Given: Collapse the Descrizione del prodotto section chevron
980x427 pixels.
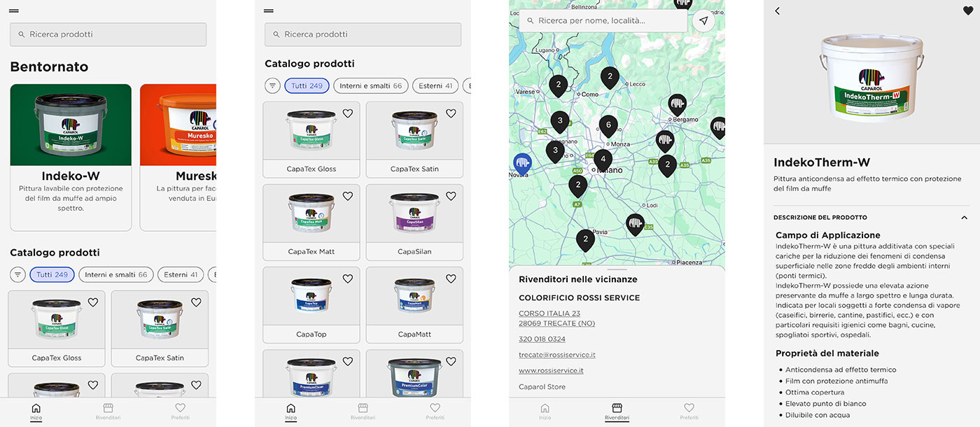Looking at the screenshot, I should point(964,218).
